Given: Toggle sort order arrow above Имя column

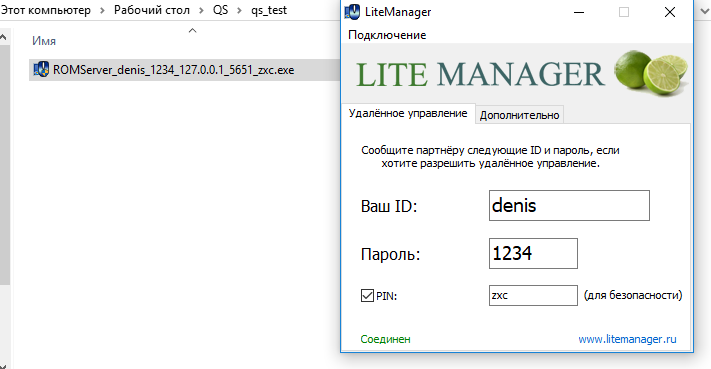Looking at the screenshot, I should point(192,30).
